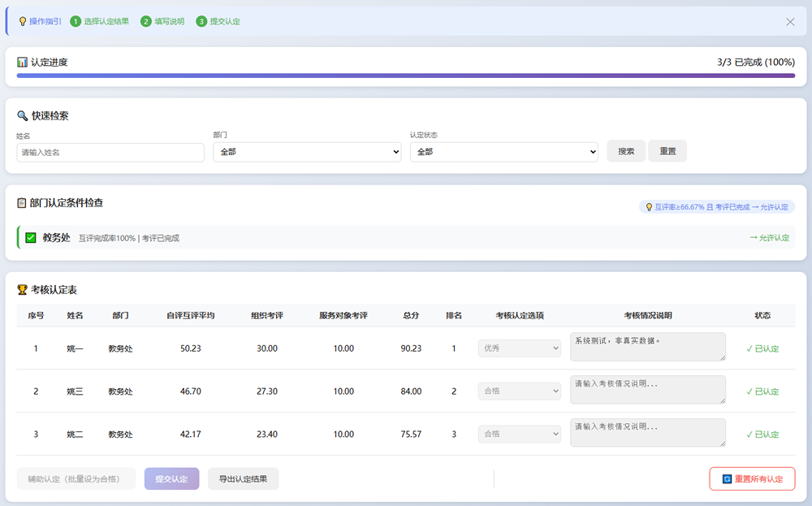Click 互评完成率100% | 考评已完成 text
Screen dimensions: 812x506
tap(129, 238)
